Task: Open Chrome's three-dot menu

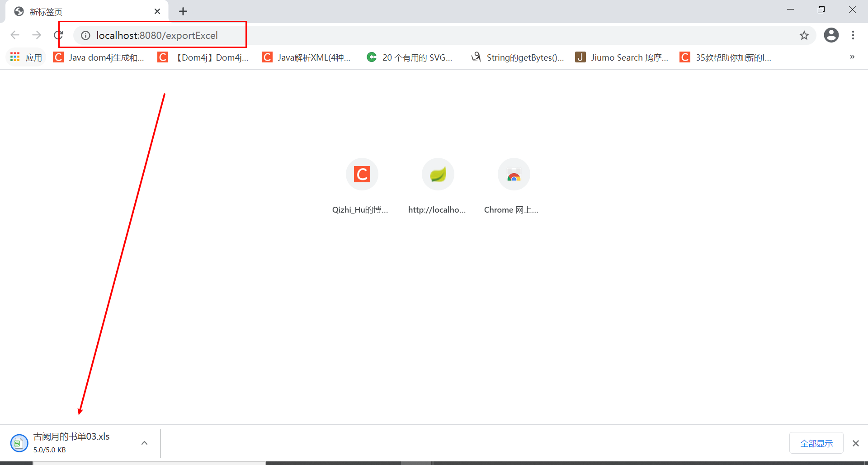Action: click(x=854, y=35)
